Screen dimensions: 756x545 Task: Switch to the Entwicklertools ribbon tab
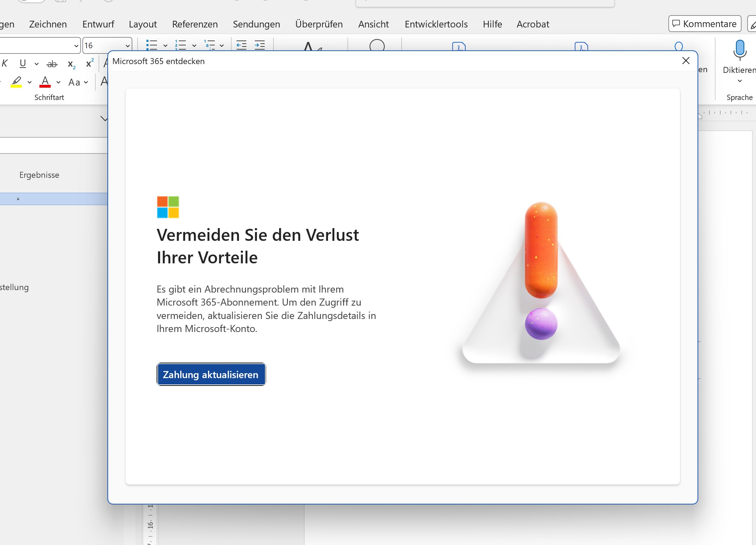[x=436, y=24]
